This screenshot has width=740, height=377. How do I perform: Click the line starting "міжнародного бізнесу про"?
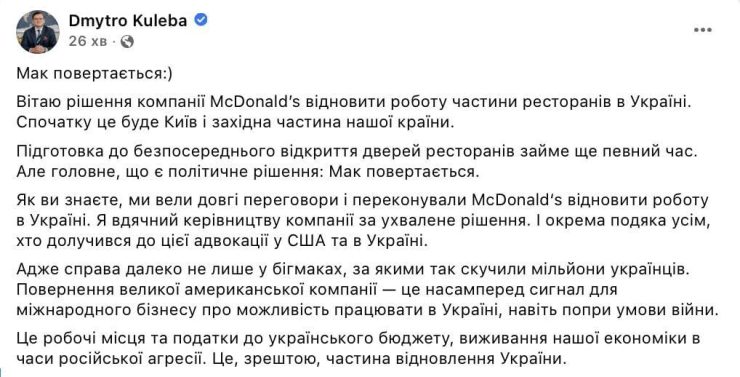(x=368, y=310)
